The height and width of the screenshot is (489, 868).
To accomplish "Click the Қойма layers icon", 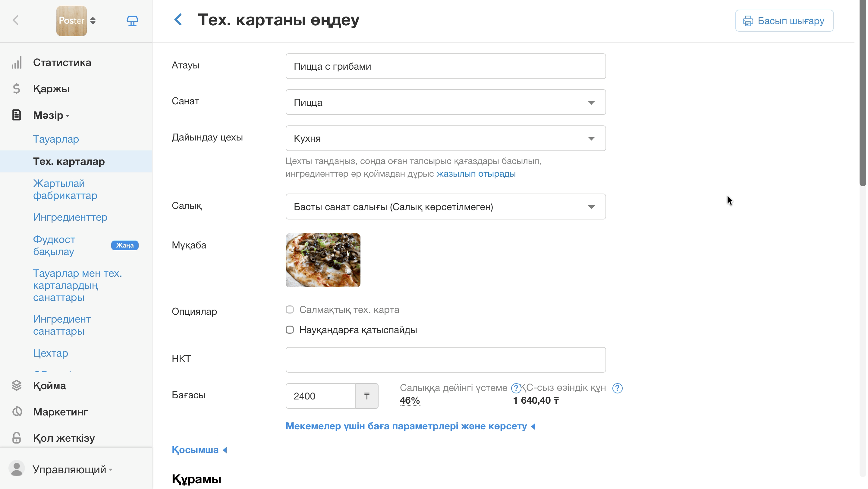I will tap(17, 386).
